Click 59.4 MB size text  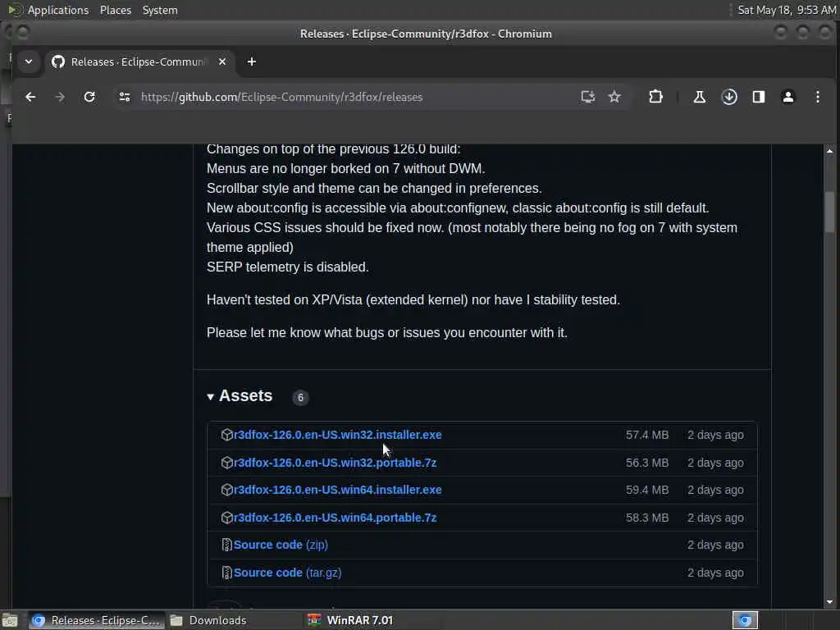pos(647,491)
